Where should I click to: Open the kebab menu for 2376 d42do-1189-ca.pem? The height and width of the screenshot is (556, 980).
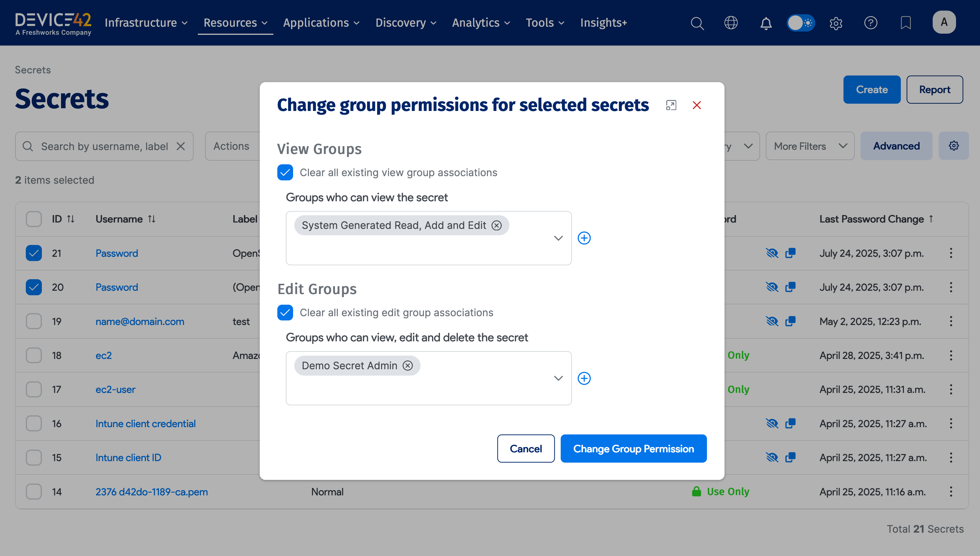pos(951,492)
